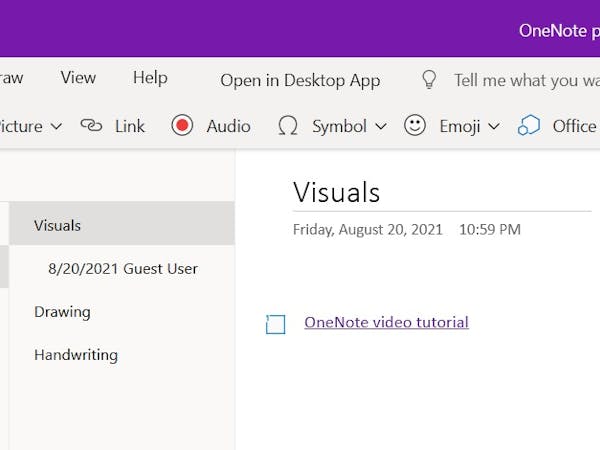This screenshot has width=600, height=450.
Task: Open the OneNote video tutorial link
Action: click(386, 322)
